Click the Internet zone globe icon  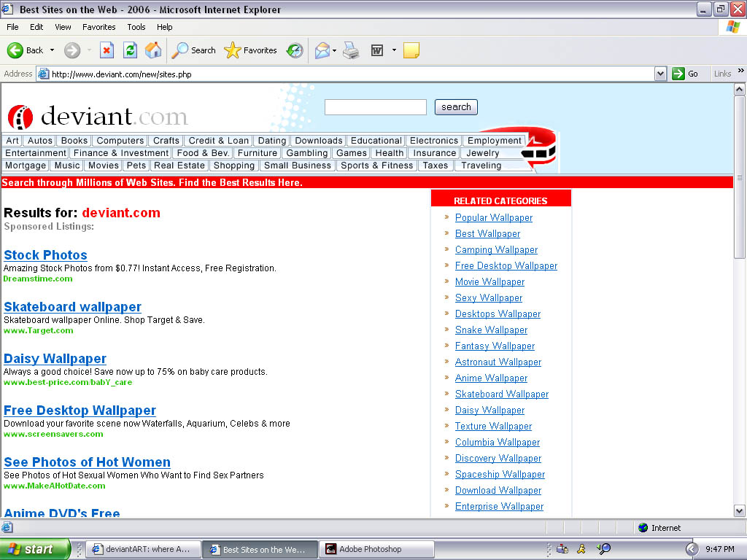point(643,528)
